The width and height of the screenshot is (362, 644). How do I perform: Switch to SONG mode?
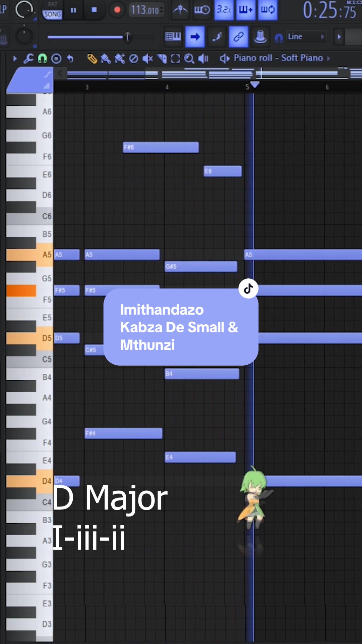tap(52, 14)
